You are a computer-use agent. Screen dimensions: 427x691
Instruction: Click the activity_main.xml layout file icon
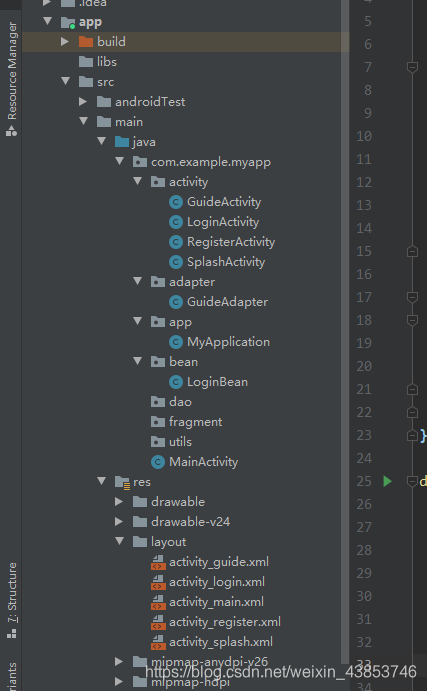[158, 602]
